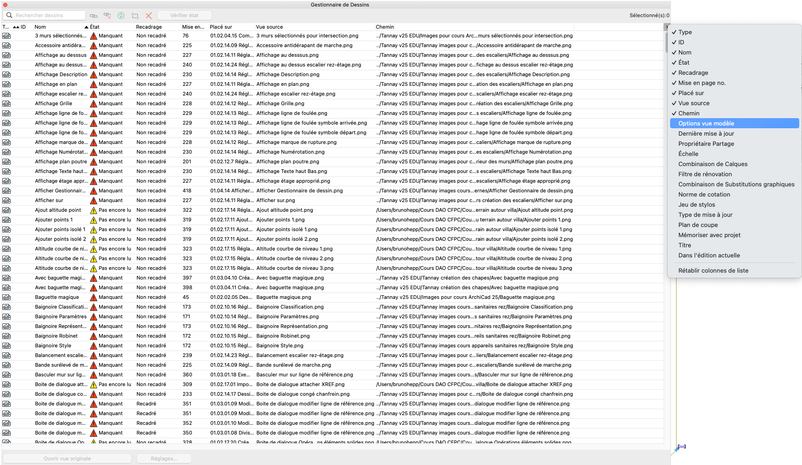Click the drawing type icon of '3 murs sélectionnés' row
This screenshot has width=802, height=465.
[x=6, y=36]
